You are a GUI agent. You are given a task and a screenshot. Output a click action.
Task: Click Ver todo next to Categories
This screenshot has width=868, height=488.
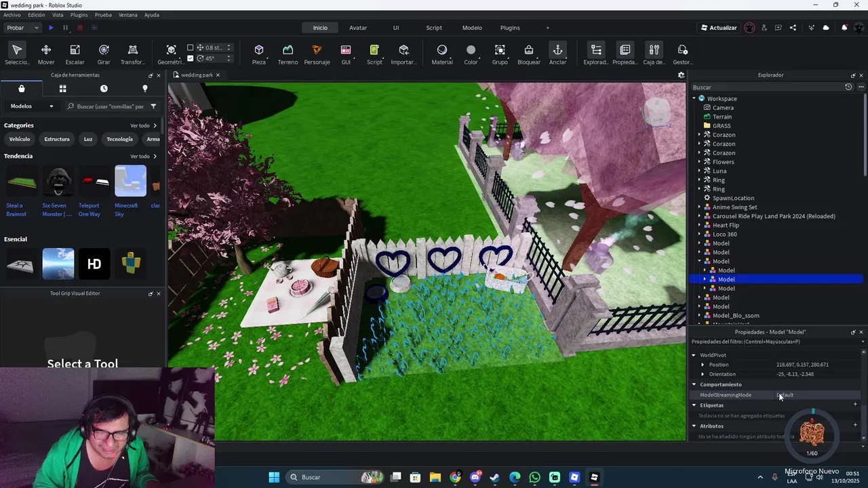point(143,125)
